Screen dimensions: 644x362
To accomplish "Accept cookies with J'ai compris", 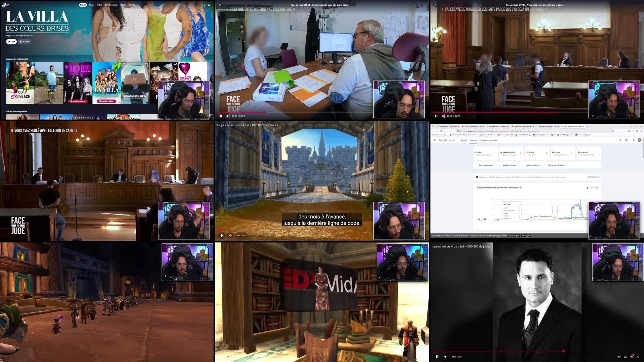I will click(526, 236).
